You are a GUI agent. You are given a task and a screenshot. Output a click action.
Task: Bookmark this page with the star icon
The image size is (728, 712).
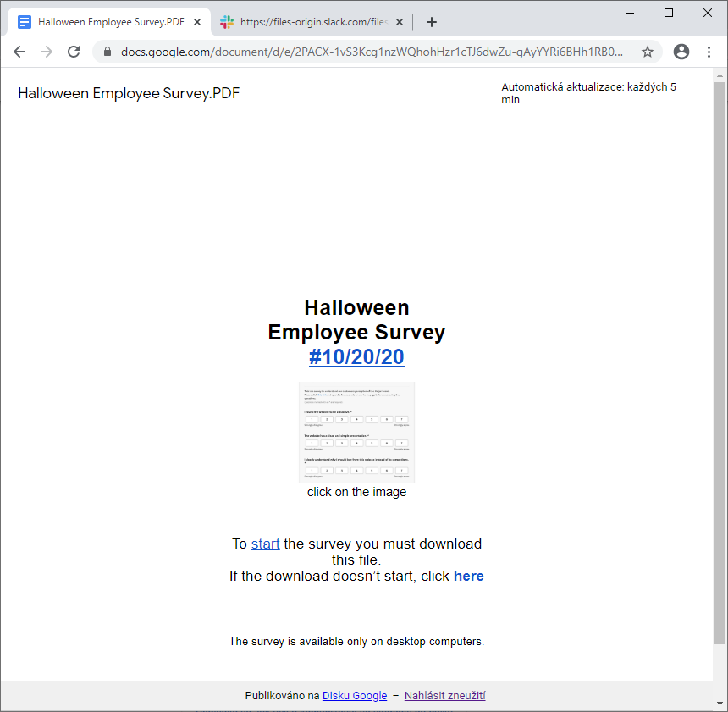click(x=648, y=52)
